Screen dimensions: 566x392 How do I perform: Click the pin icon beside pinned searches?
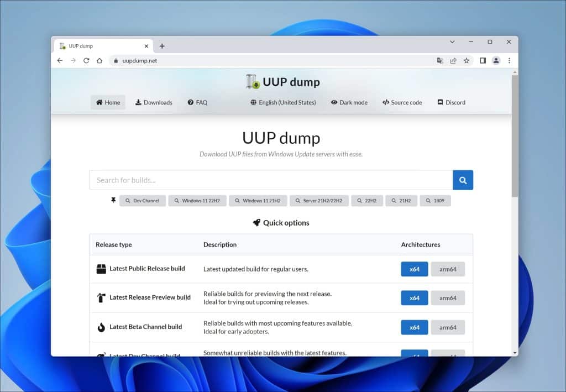pos(113,200)
